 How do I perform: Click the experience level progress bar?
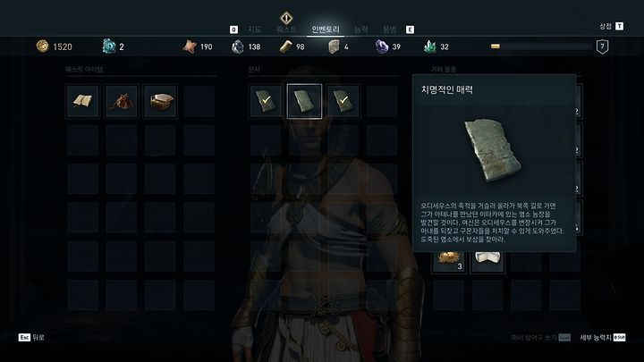click(542, 46)
